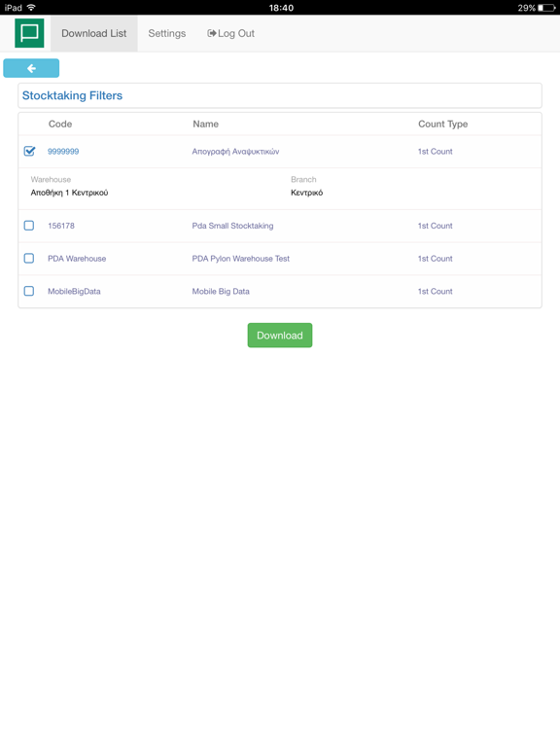The width and height of the screenshot is (560, 747).
Task: Tap the Log Out exit icon
Action: 212,33
